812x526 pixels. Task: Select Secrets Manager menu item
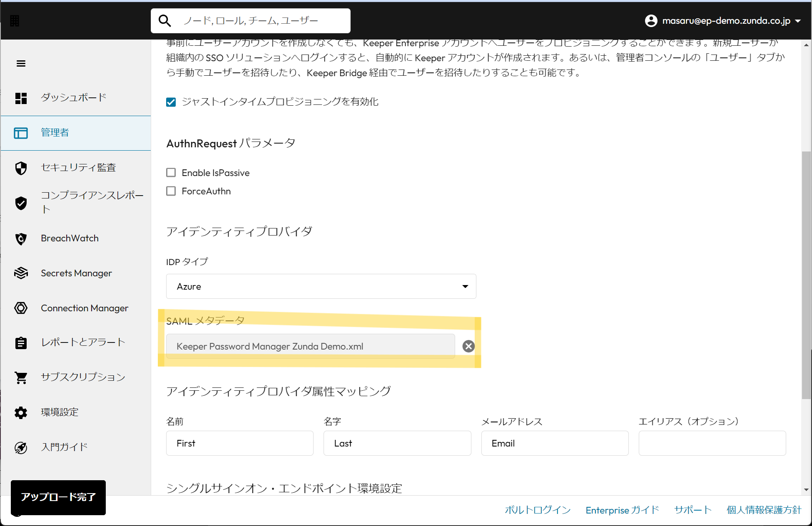[76, 273]
